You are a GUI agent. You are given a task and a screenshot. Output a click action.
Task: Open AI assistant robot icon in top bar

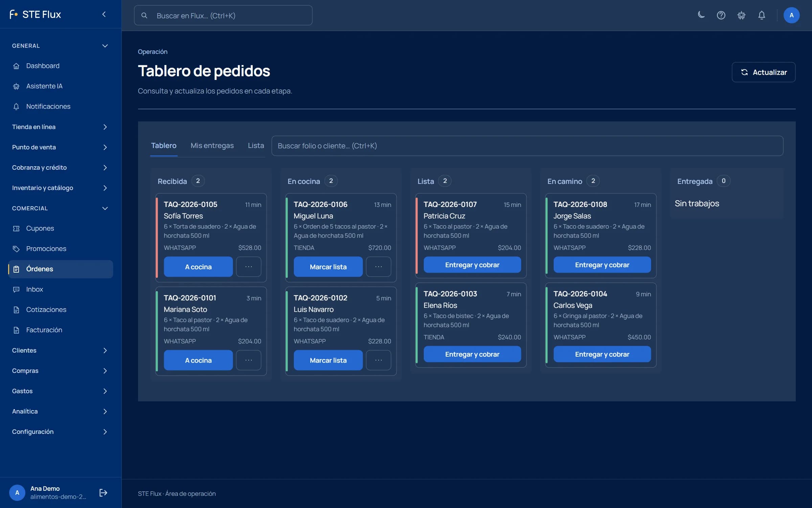(741, 15)
